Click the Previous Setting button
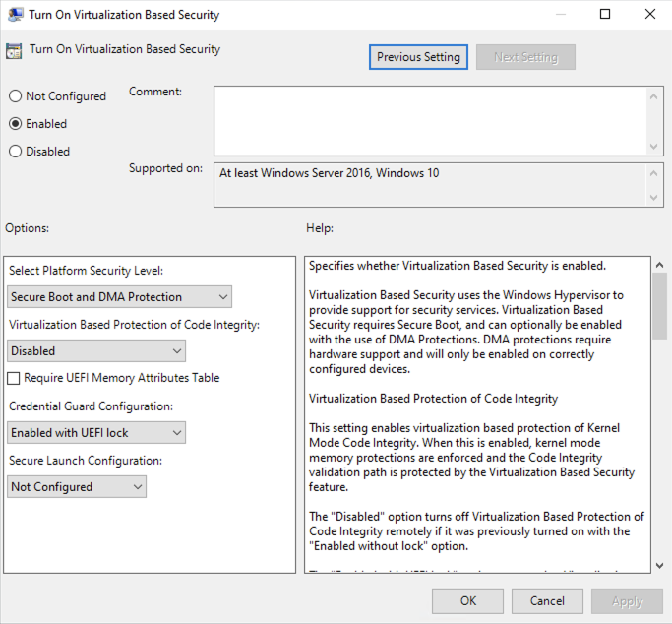The height and width of the screenshot is (624, 672). pyautogui.click(x=418, y=57)
